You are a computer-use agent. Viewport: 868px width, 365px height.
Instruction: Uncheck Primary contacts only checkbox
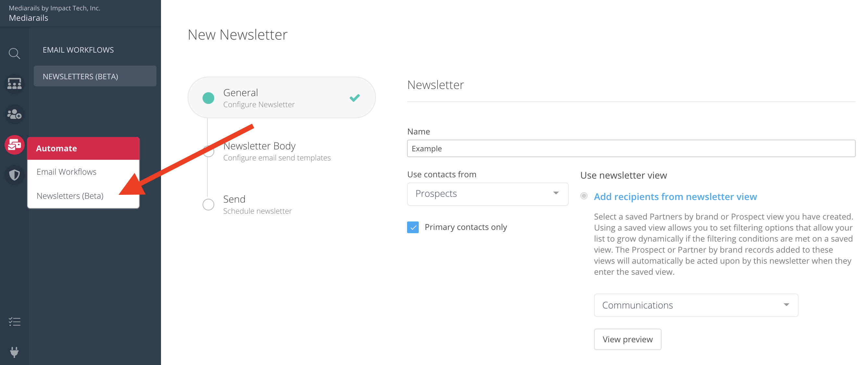[413, 227]
